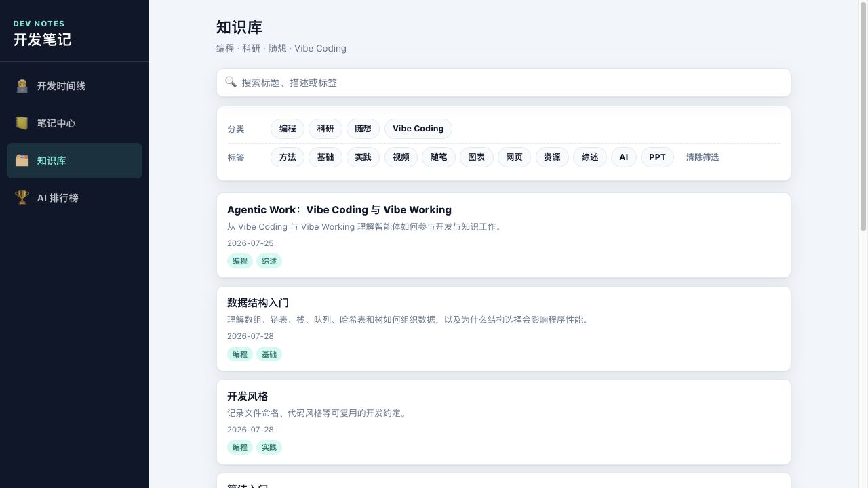Click the 开发笔记 site title
The height and width of the screenshot is (488, 868).
pyautogui.click(x=42, y=39)
